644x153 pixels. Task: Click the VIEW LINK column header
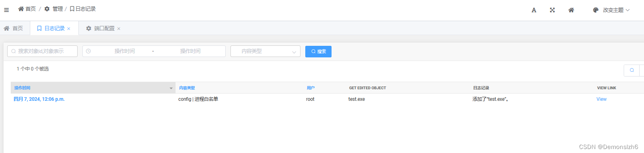tap(607, 88)
